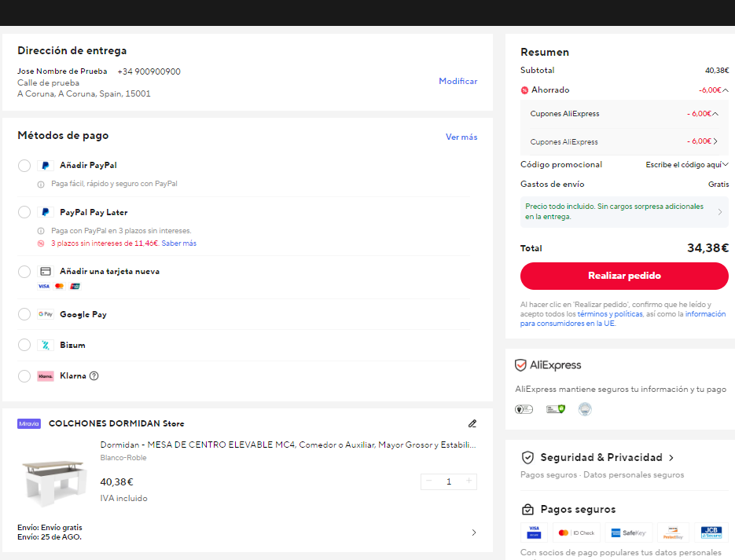Screen dimensions: 735x560
Task: Open the Ver más payment methods link
Action: 461,137
